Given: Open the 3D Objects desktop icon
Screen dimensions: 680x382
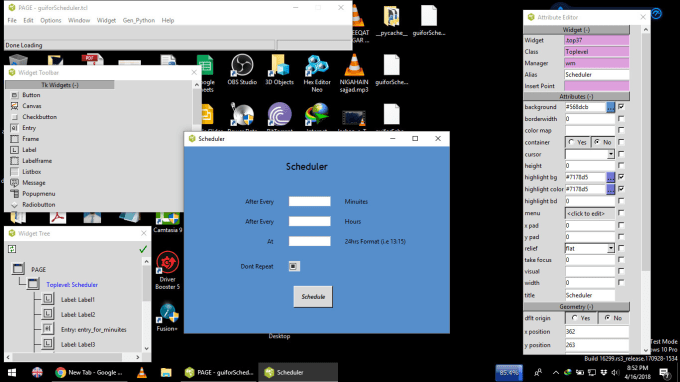Looking at the screenshot, I should tap(279, 69).
